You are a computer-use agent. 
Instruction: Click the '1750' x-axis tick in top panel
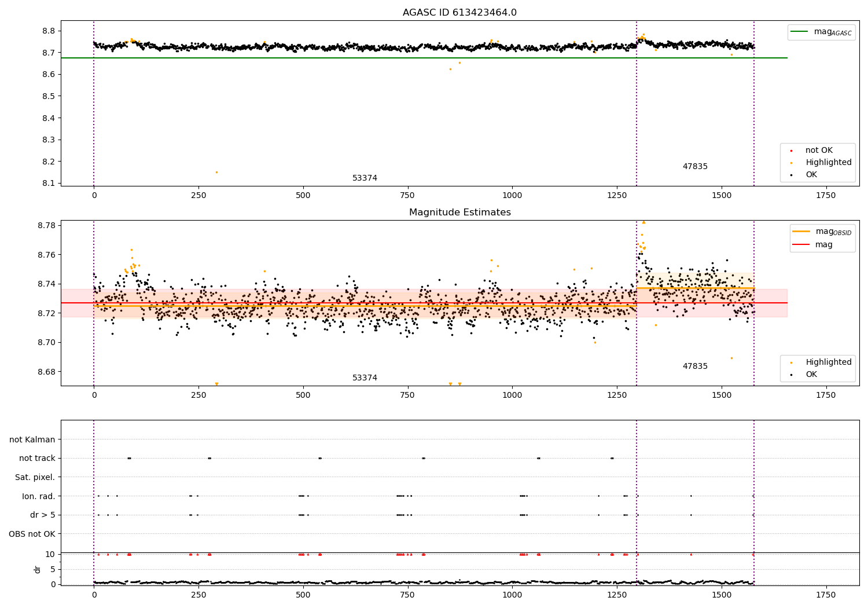coord(826,196)
